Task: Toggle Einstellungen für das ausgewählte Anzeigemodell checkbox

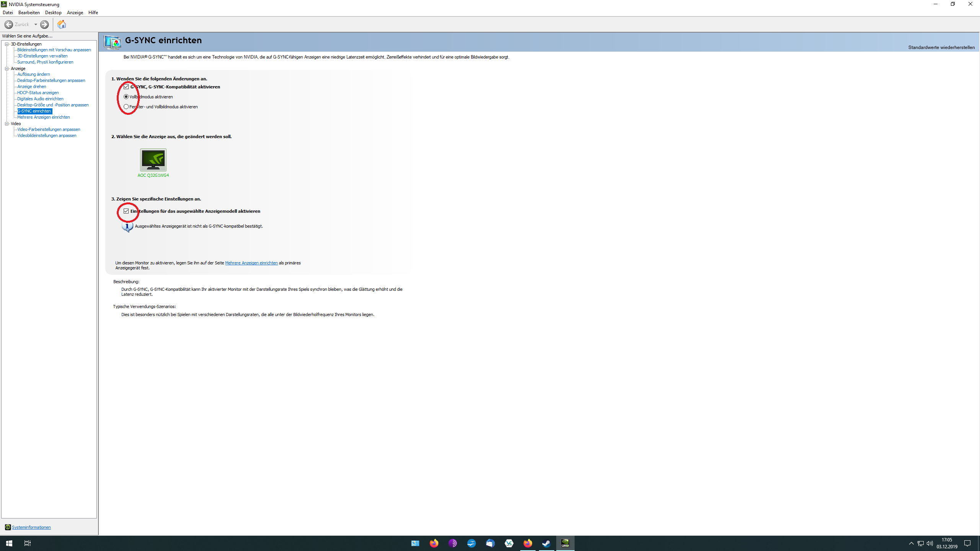Action: 126,211
